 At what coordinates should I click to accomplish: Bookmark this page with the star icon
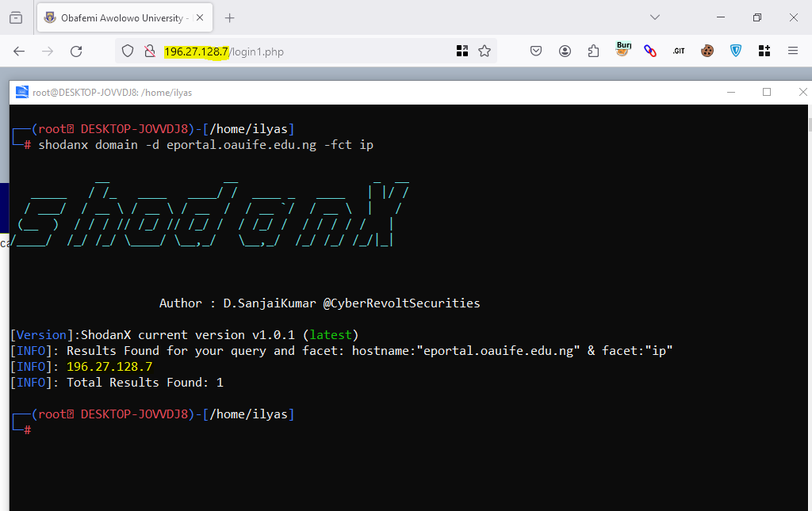[485, 51]
